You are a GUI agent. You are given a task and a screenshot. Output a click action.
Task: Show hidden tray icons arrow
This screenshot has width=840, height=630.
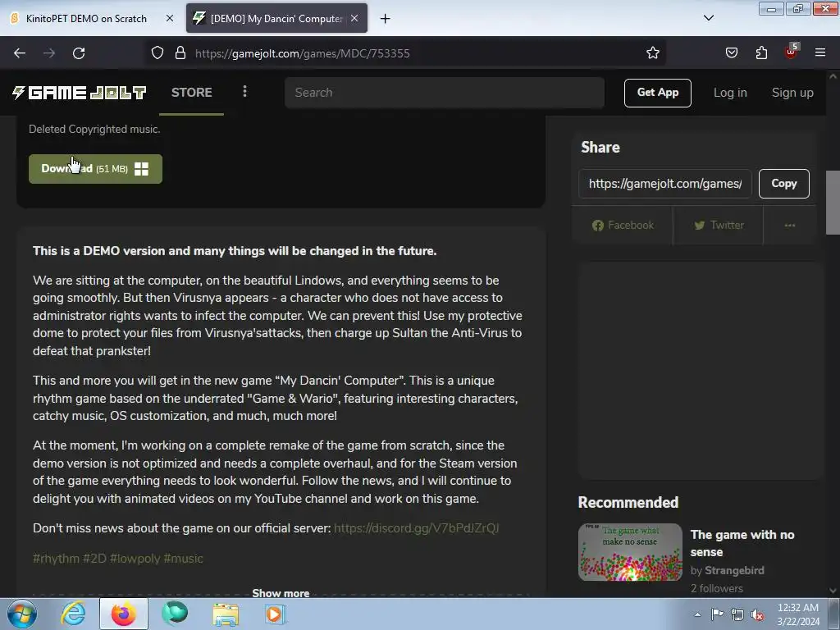pyautogui.click(x=697, y=614)
